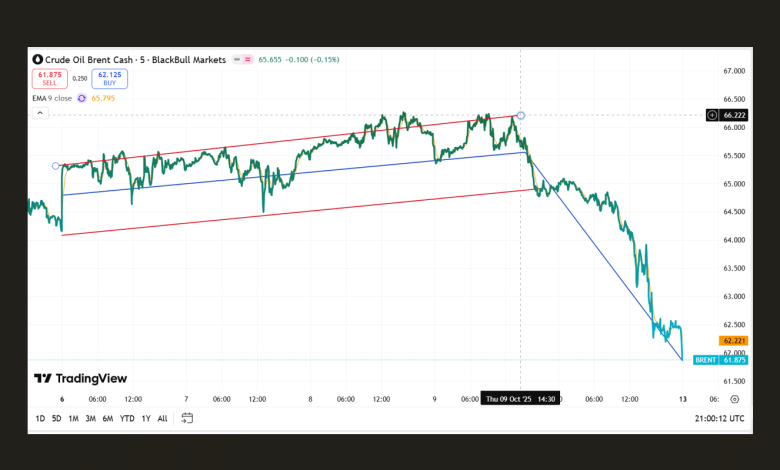
Task: Show the All time range
Action: tap(163, 418)
